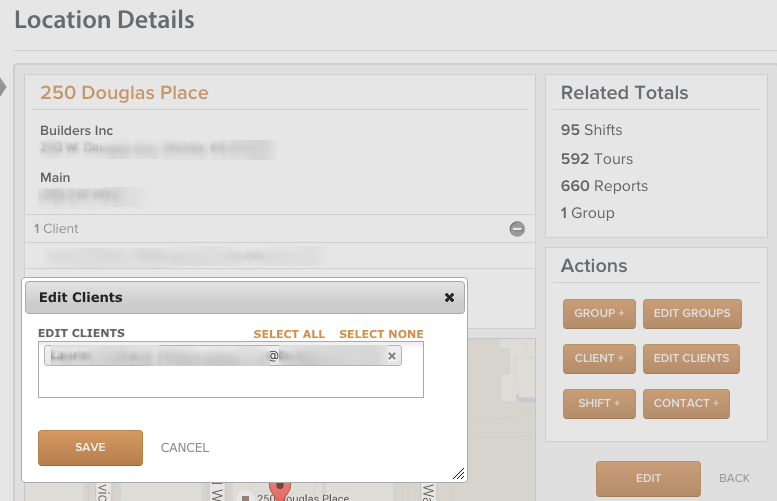This screenshot has height=501, width=777.
Task: Add a new client with Client +
Action: point(599,359)
